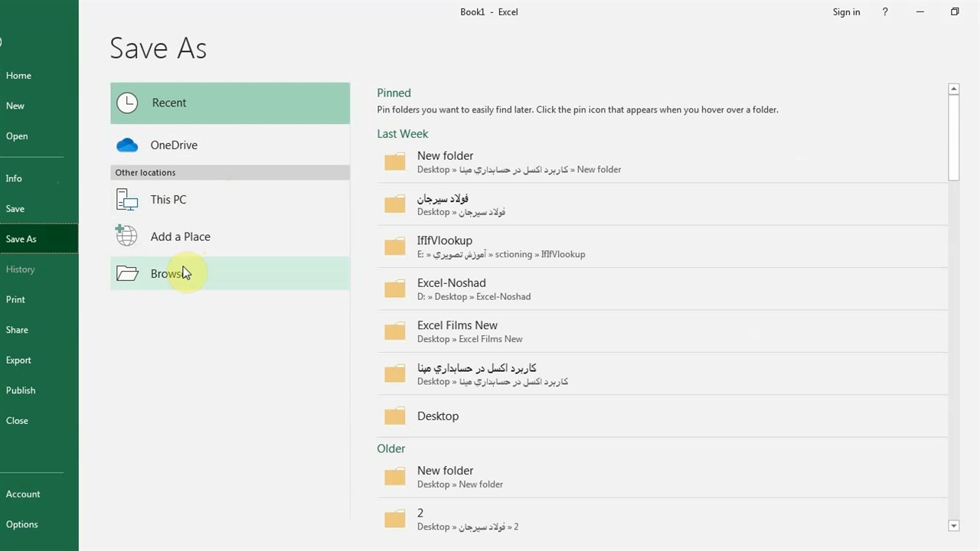Select the Recent location

coord(230,103)
